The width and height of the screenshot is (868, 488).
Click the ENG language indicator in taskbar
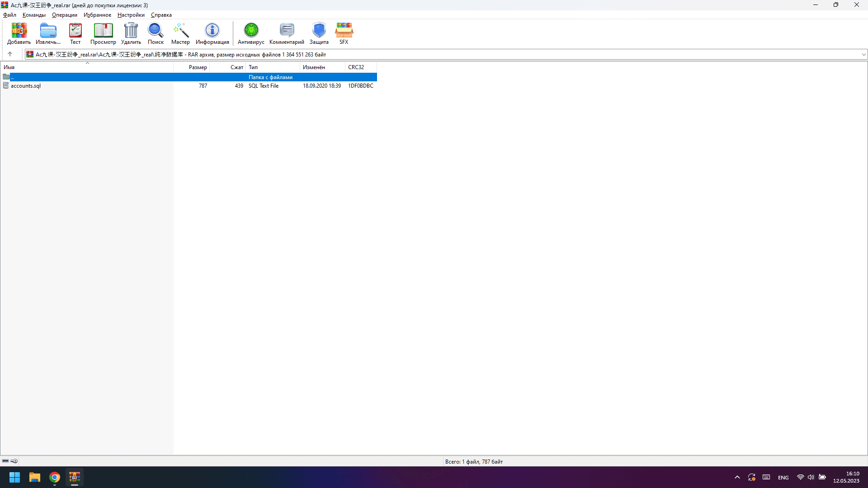click(783, 477)
